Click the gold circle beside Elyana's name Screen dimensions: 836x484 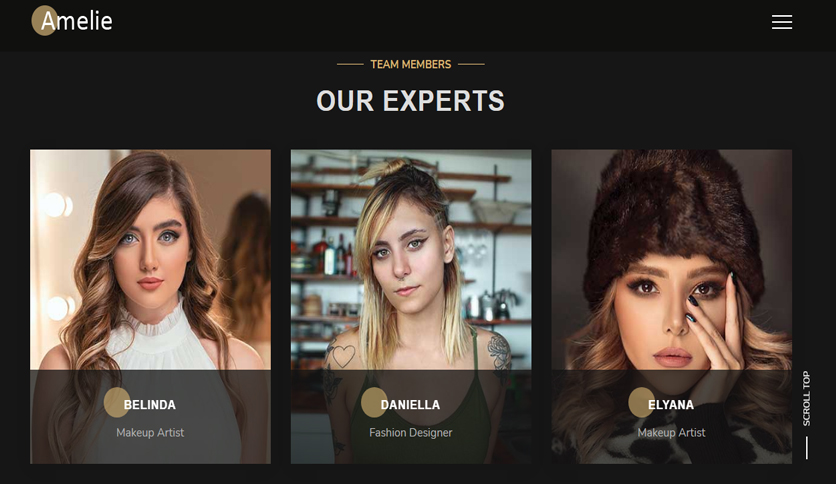(x=641, y=402)
